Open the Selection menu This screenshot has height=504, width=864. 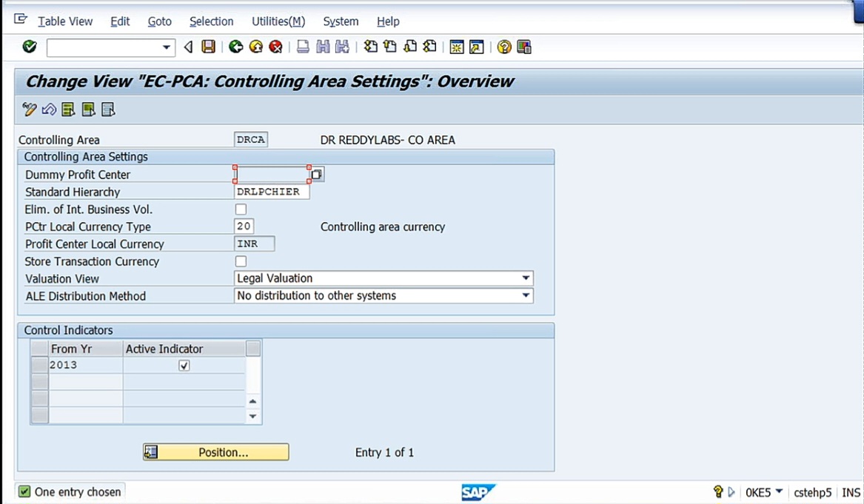tap(212, 21)
